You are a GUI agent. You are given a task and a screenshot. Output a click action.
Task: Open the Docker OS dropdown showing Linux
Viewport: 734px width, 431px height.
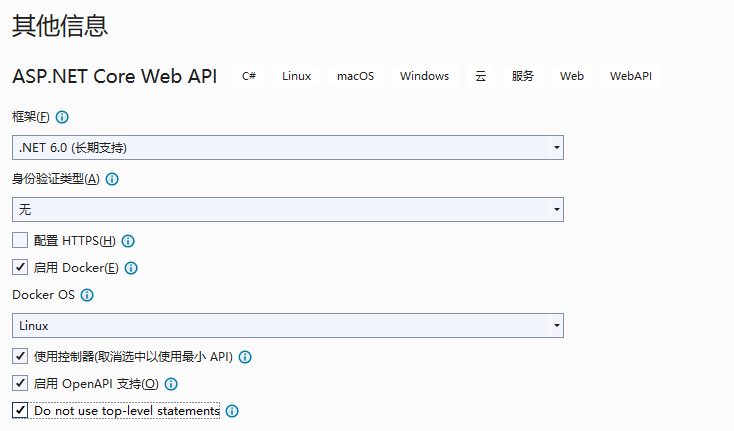[x=288, y=325]
